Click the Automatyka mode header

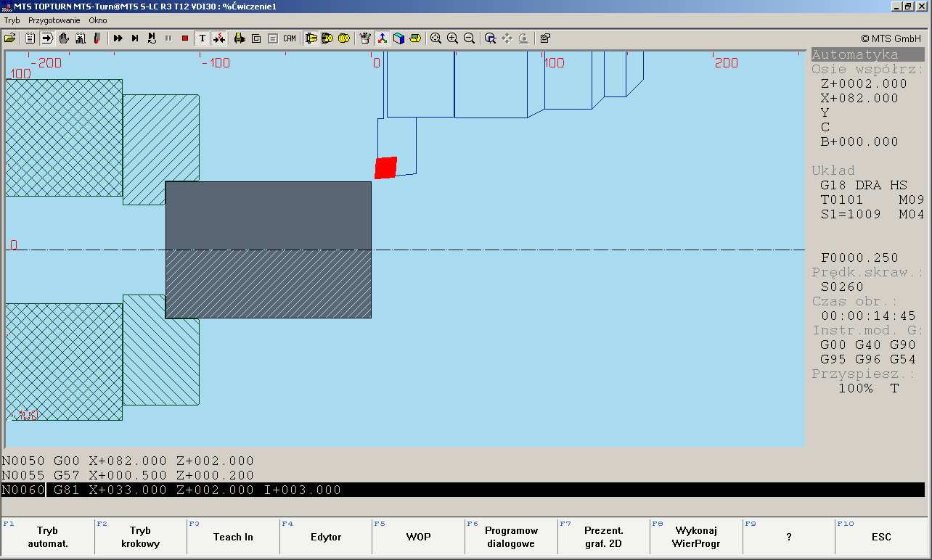tap(867, 54)
